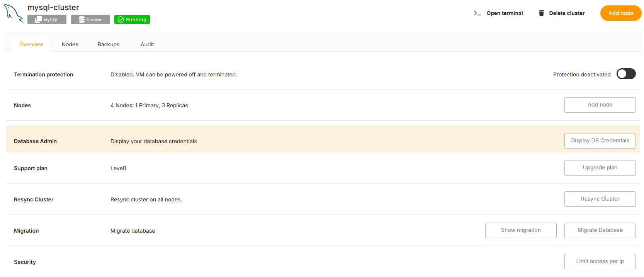644x277 pixels.
Task: Click Add node in the Nodes row
Action: [600, 105]
